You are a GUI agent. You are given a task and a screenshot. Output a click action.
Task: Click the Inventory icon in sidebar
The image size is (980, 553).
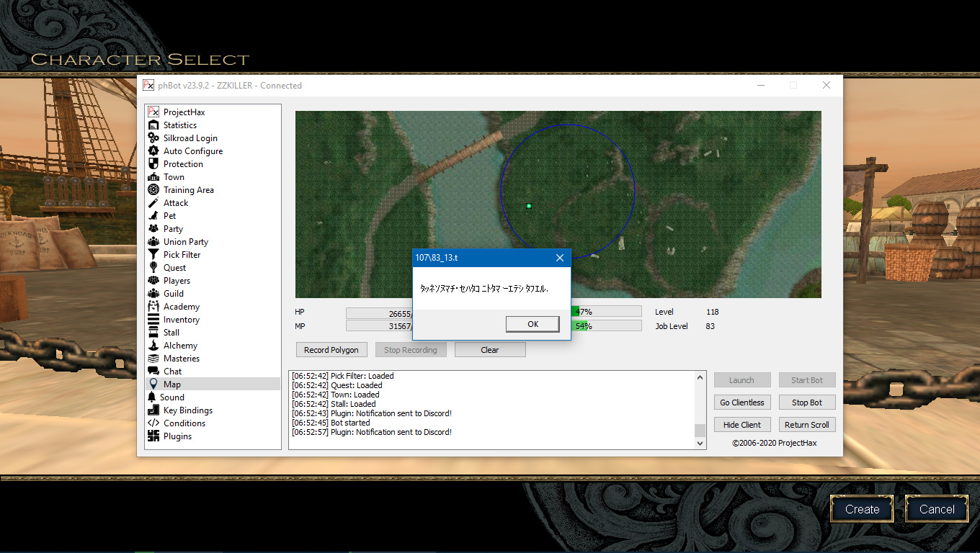pyautogui.click(x=153, y=320)
